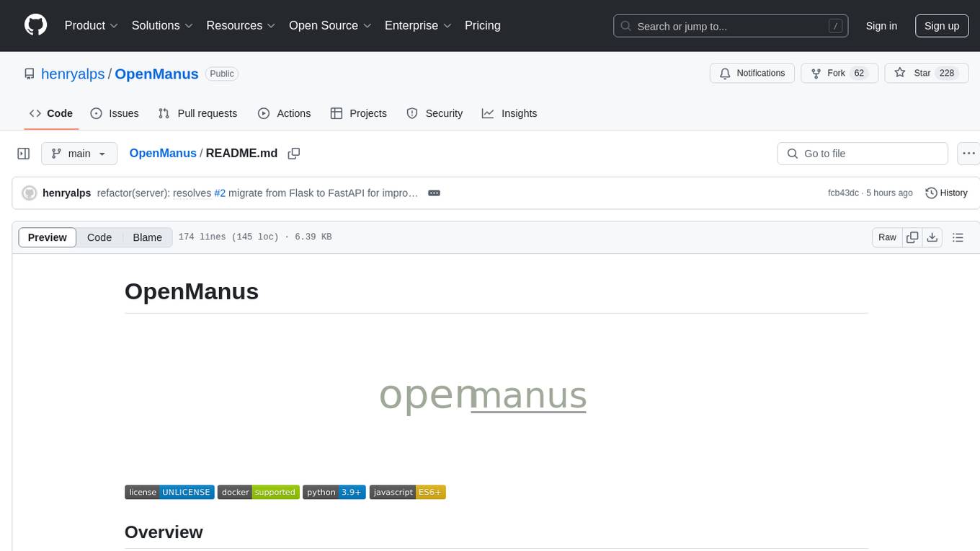
Task: Sign in to GitHub
Action: 881,26
